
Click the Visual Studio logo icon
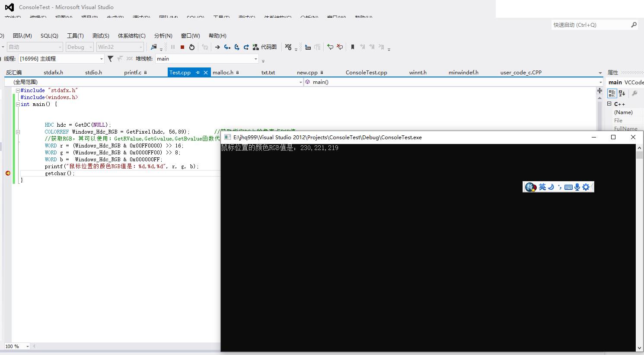(x=9, y=7)
